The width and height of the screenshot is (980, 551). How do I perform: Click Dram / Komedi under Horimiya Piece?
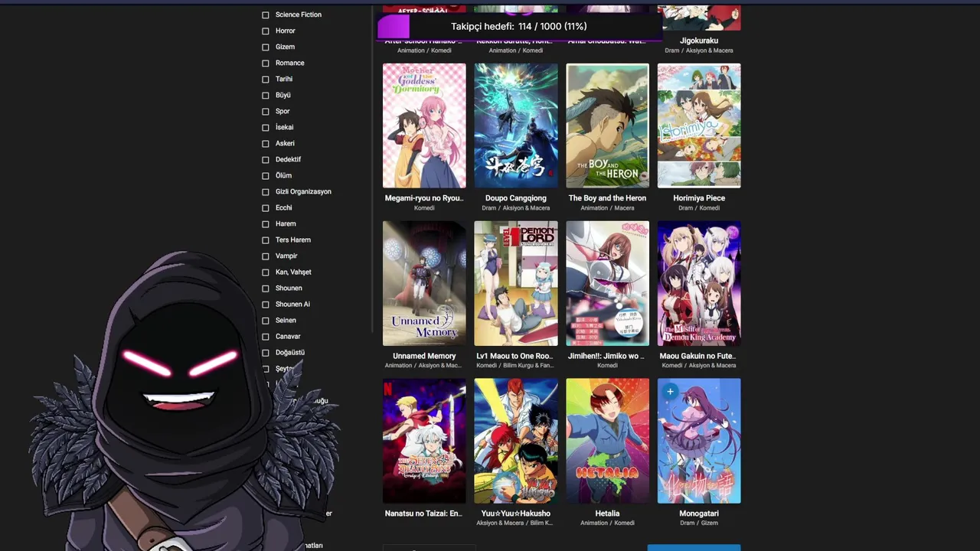click(x=699, y=208)
